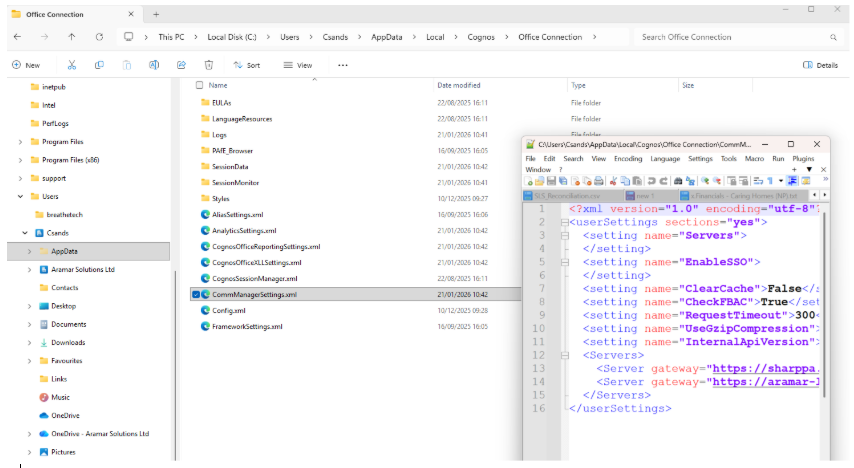Expand the AppData tree node
This screenshot has height=468, width=854.
tap(29, 251)
